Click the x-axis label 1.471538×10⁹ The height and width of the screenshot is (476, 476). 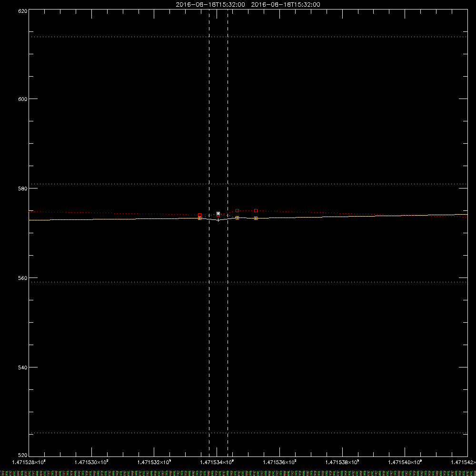(x=342, y=462)
